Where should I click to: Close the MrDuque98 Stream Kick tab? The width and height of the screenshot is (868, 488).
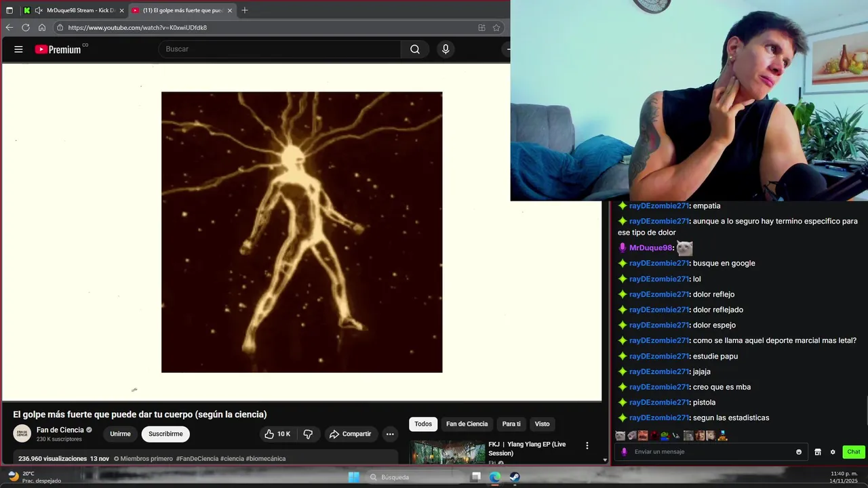pos(121,10)
